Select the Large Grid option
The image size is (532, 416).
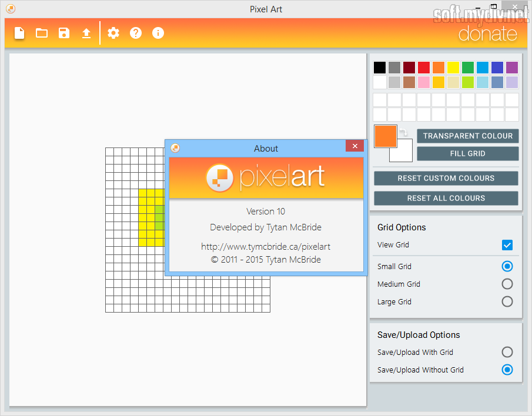point(507,301)
